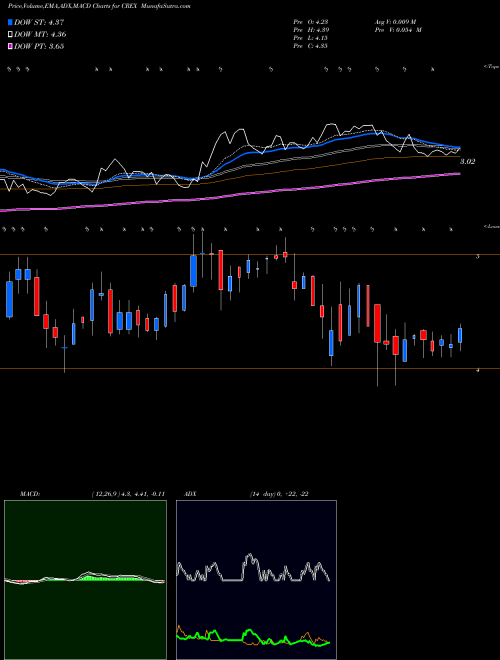Open the green MACD histogram chart panel

pos(85,580)
